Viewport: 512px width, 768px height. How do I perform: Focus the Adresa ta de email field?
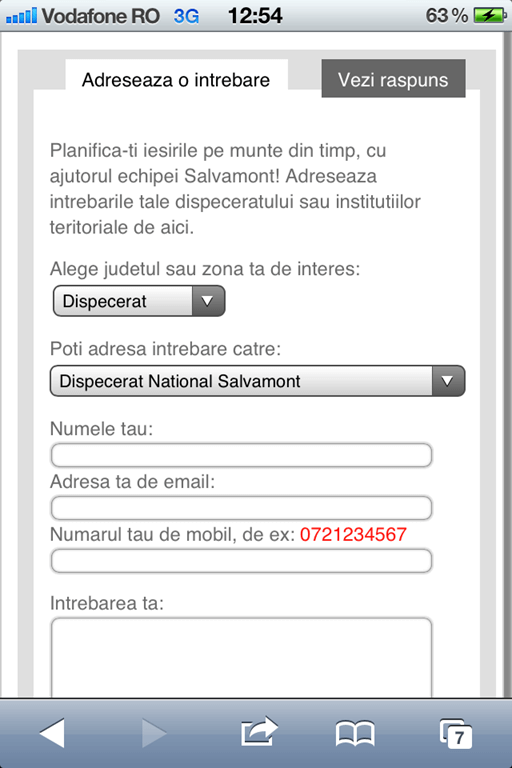point(241,508)
